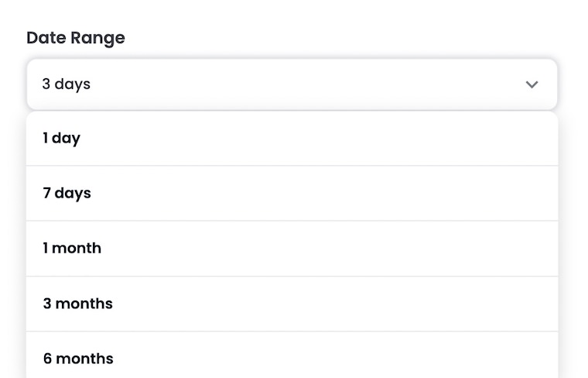
Task: Click the '3 days' selected value
Action: [67, 84]
